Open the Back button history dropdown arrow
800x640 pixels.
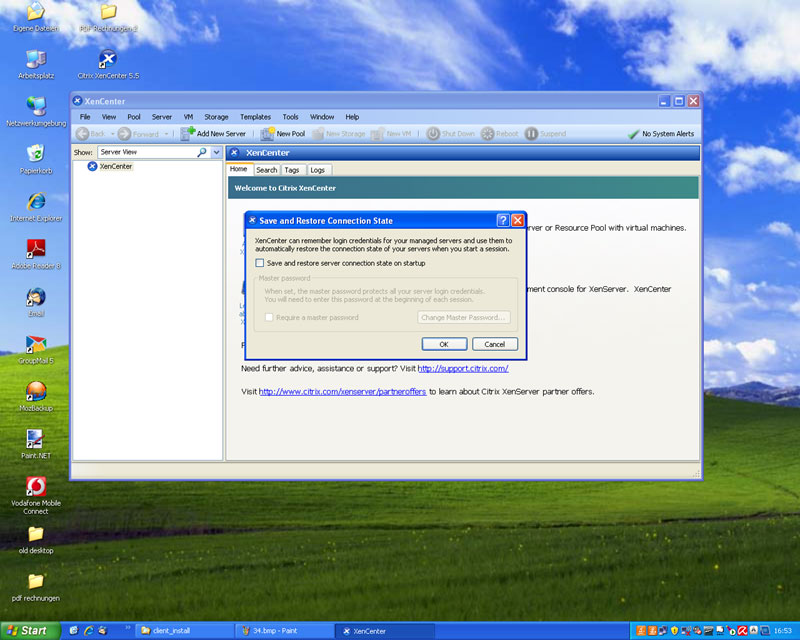(112, 134)
